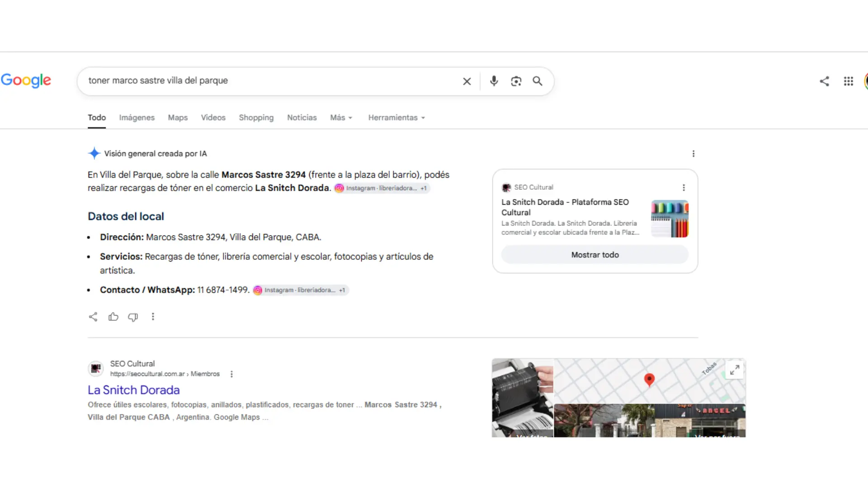Expand the Herramientas dropdown
The width and height of the screenshot is (868, 488).
396,117
